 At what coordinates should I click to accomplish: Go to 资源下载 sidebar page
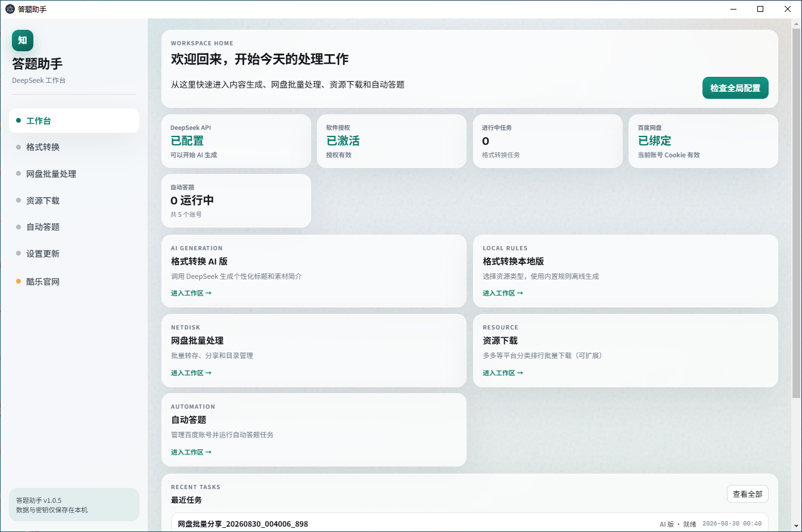[74, 201]
